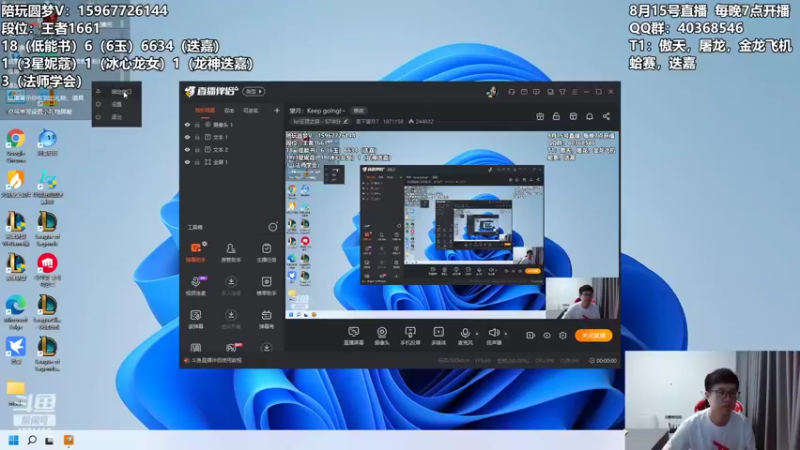Click the padlock icon above preview

pyautogui.click(x=556, y=116)
